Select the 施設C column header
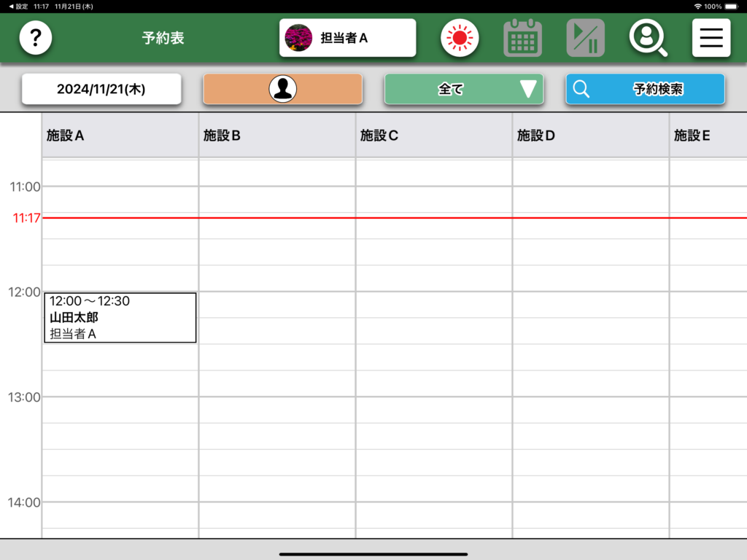747x560 pixels. coord(433,136)
